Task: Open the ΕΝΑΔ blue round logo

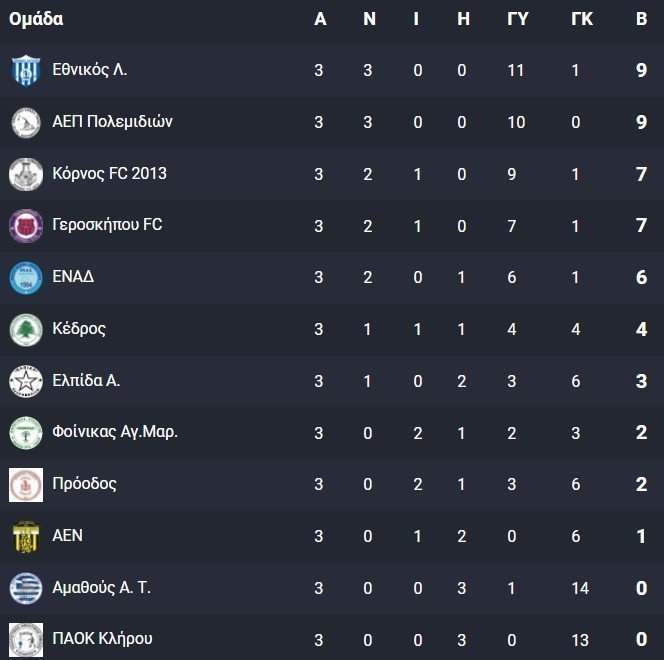Action: pyautogui.click(x=26, y=278)
